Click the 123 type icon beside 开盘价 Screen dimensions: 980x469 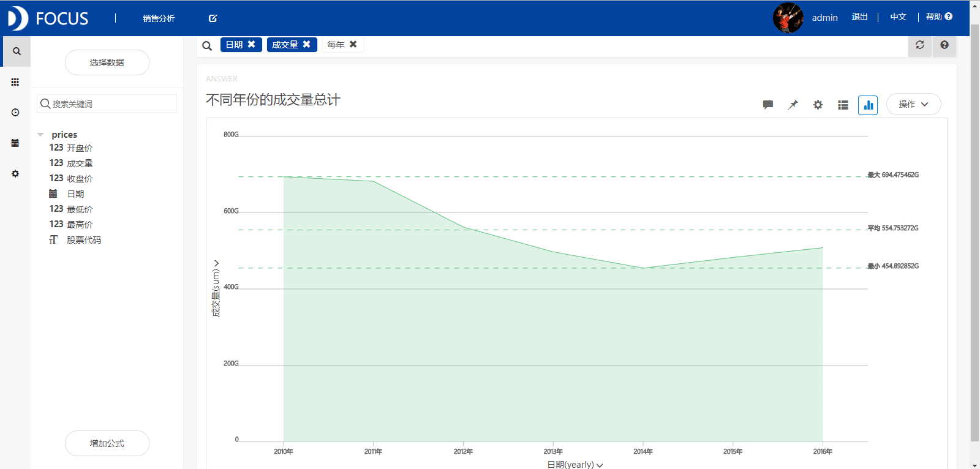[56, 148]
